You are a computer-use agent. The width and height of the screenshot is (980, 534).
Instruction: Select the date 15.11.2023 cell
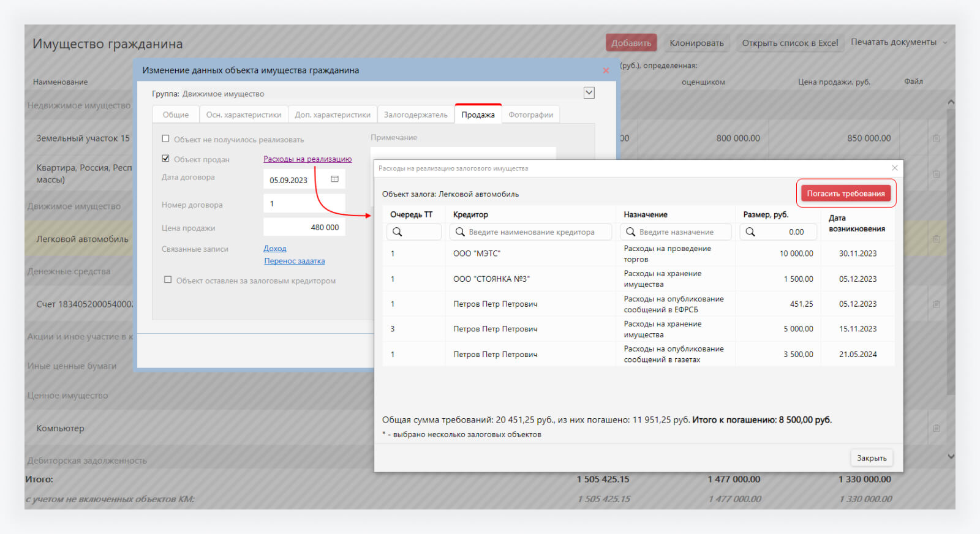point(858,329)
